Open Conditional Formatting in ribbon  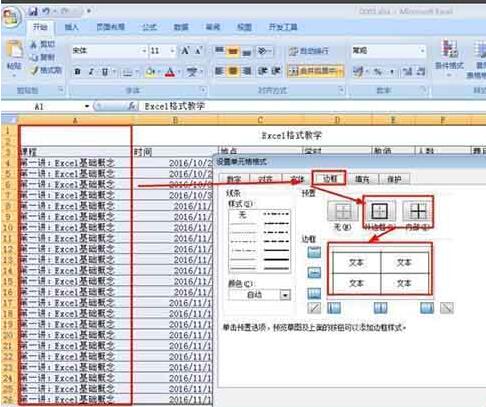point(449,57)
